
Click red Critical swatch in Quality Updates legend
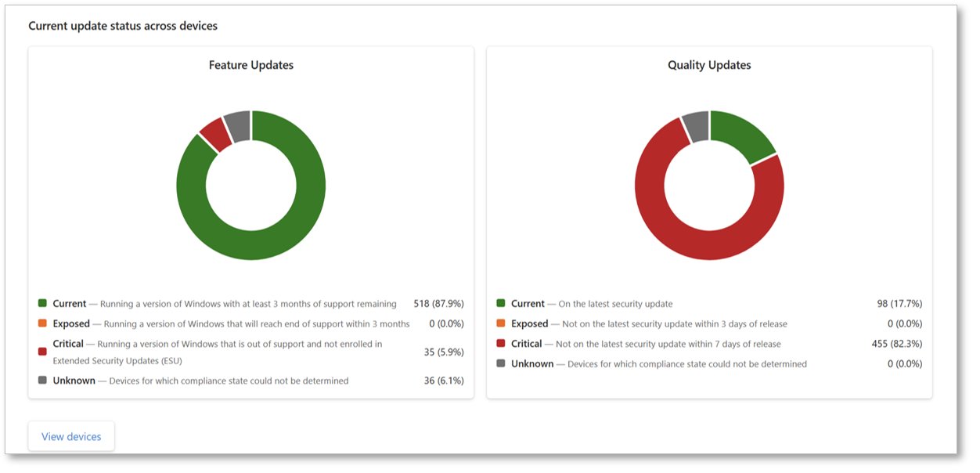point(501,344)
